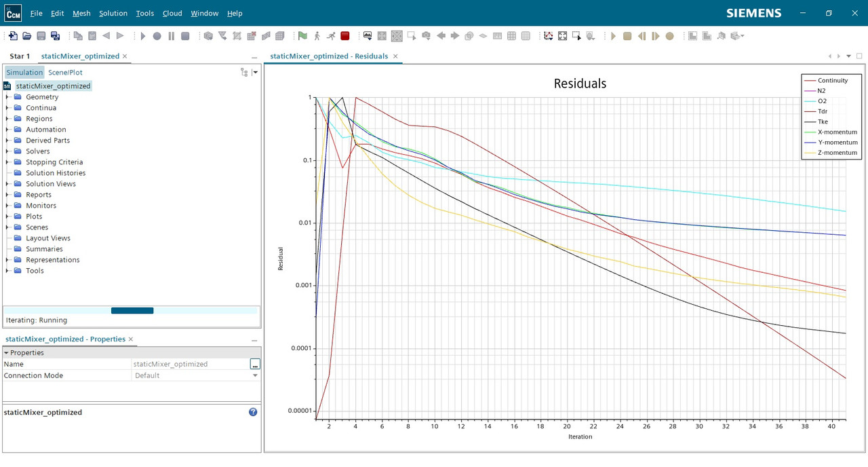Select the staticMixer_optimized root node
The width and height of the screenshot is (868, 467).
coord(53,86)
